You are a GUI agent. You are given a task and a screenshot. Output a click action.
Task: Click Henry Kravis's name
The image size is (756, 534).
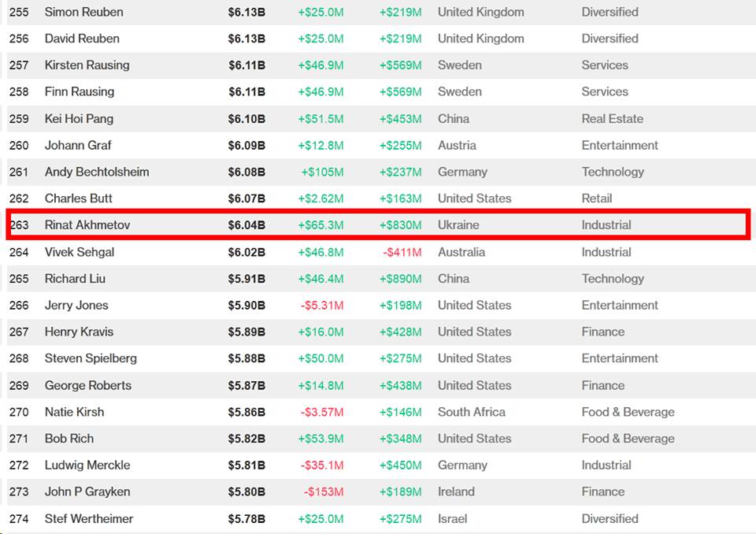click(x=79, y=332)
